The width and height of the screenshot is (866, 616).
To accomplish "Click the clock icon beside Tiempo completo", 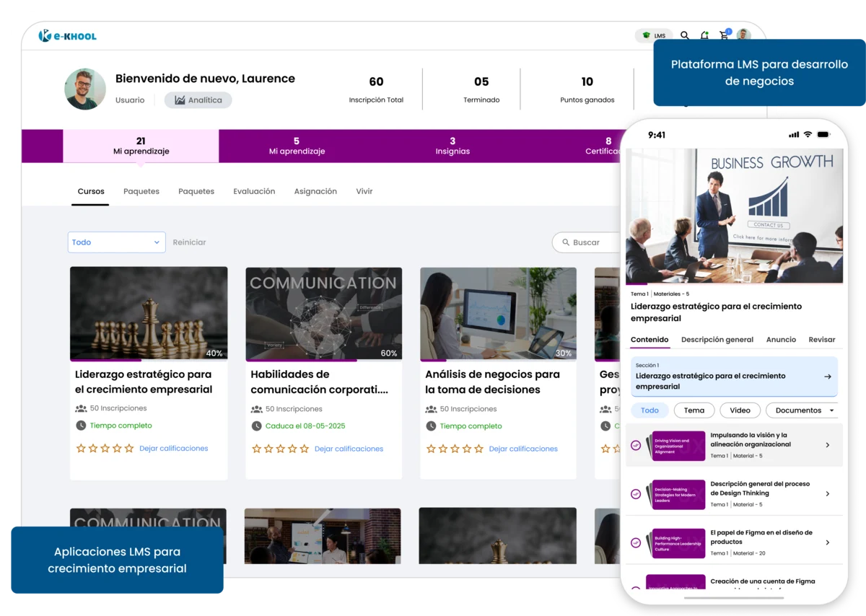I will point(80,426).
